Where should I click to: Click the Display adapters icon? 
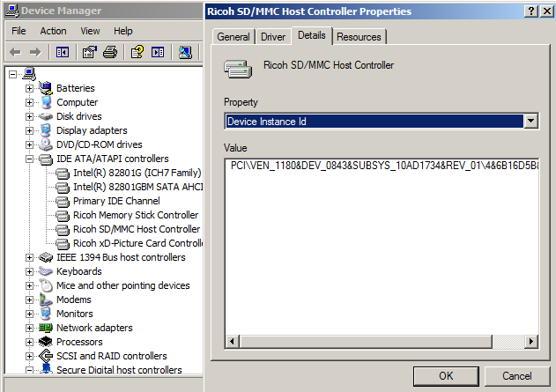[46, 130]
